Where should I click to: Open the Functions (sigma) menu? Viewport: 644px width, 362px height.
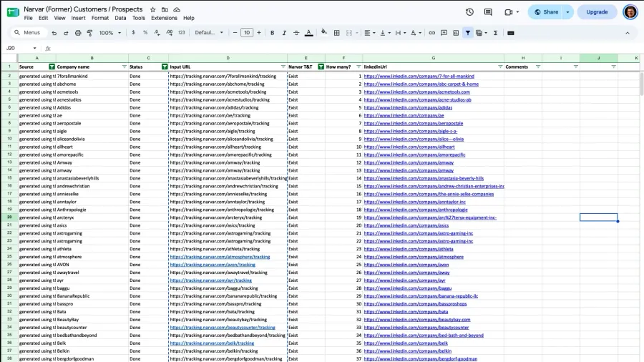(495, 33)
